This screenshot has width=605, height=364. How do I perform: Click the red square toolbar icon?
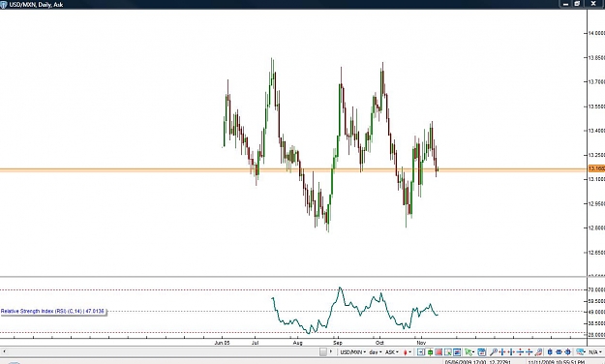(439, 352)
